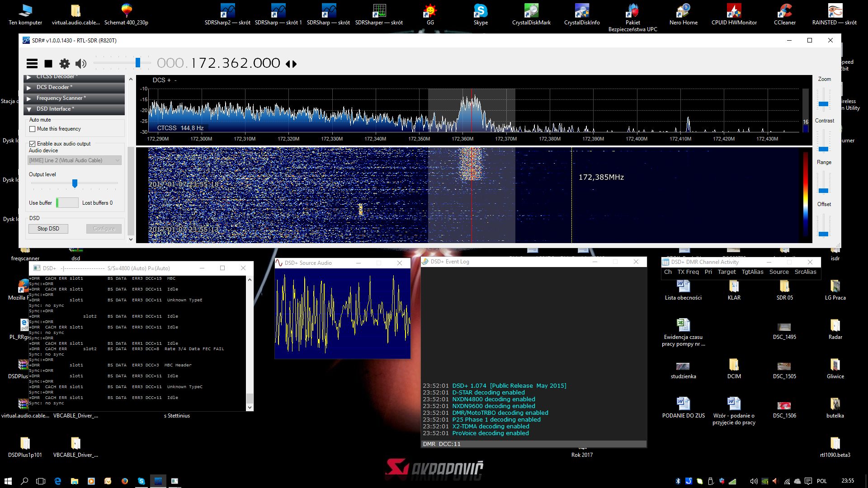
Task: Open the CCleaner desktop icon
Action: 784,14
